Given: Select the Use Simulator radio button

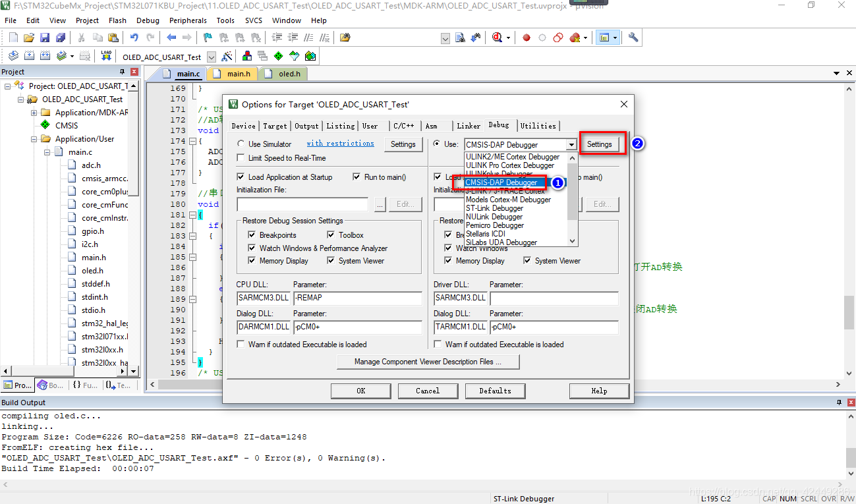Looking at the screenshot, I should [x=241, y=144].
